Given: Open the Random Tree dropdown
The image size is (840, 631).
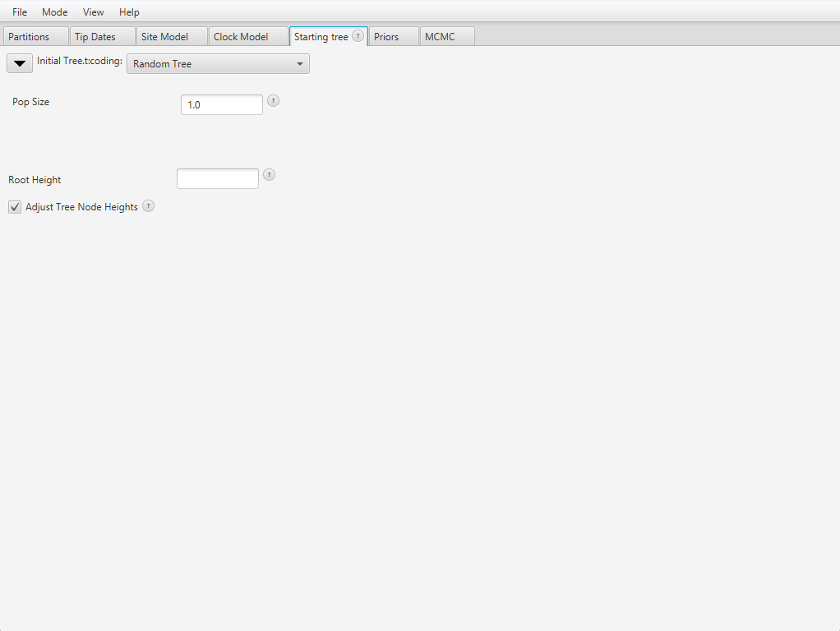Looking at the screenshot, I should [x=218, y=64].
